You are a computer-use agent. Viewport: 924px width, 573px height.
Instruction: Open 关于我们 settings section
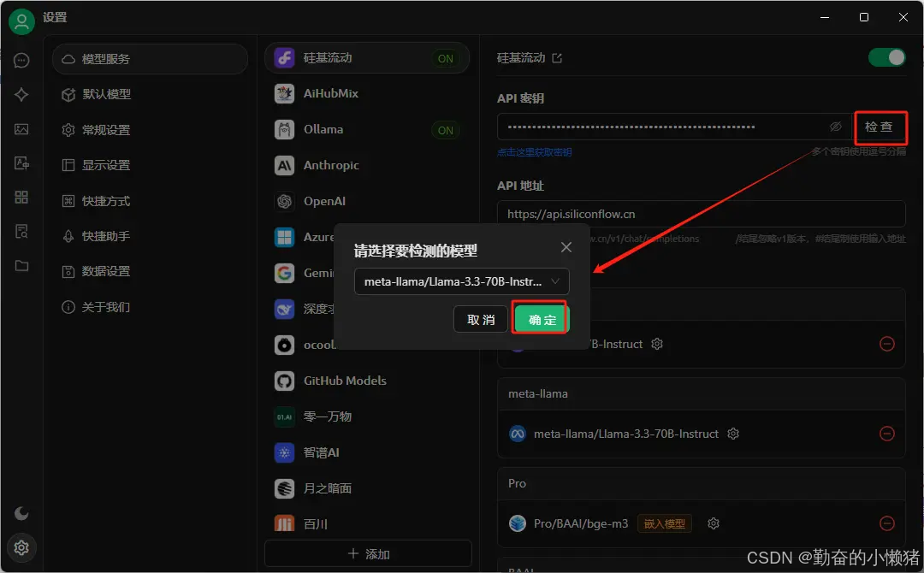[x=150, y=307]
